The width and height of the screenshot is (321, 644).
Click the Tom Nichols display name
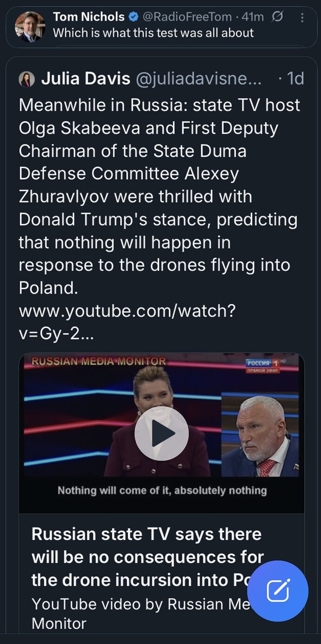tap(88, 17)
